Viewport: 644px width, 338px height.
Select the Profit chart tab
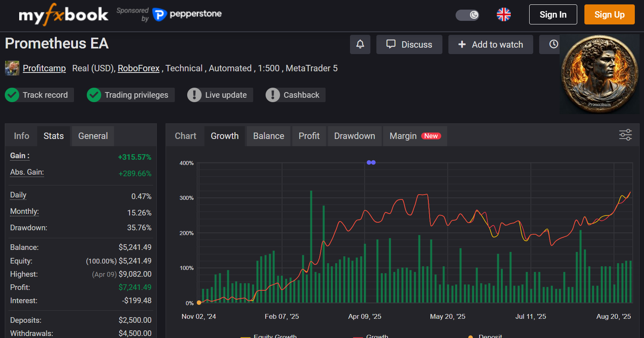309,136
